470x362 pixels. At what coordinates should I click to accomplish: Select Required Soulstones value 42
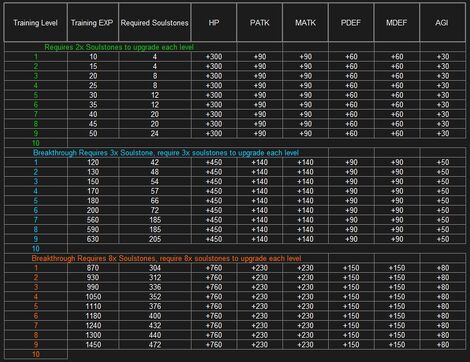[x=155, y=162]
